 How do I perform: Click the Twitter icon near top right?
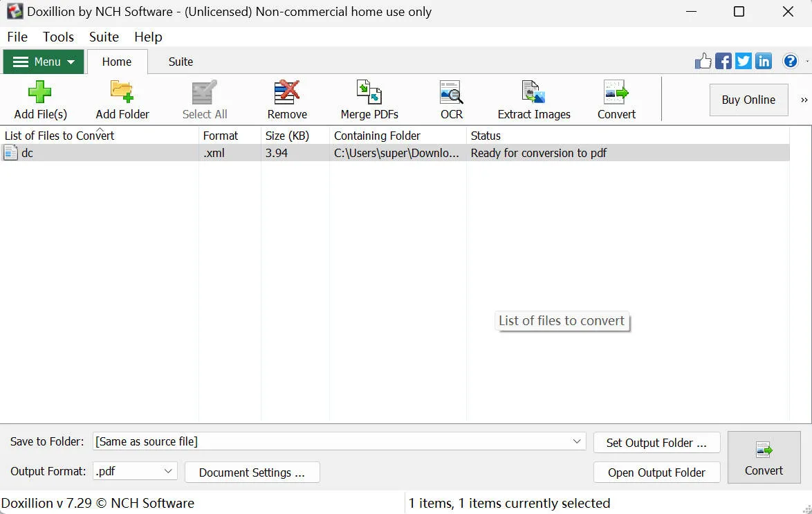pyautogui.click(x=744, y=61)
